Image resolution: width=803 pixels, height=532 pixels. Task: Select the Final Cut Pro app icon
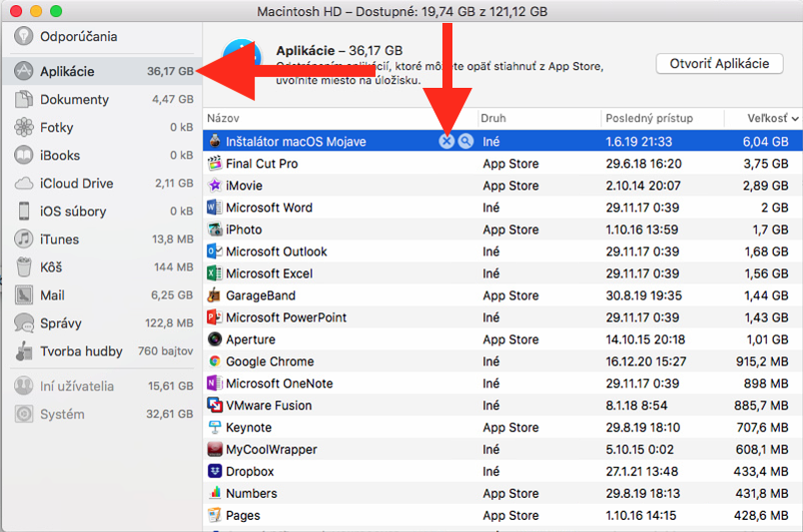(214, 164)
